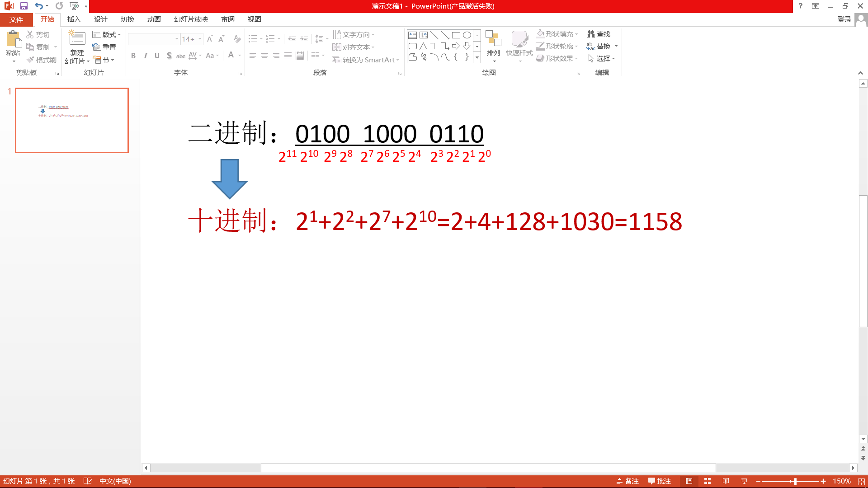Toggle Bold formatting
868x488 pixels.
133,56
